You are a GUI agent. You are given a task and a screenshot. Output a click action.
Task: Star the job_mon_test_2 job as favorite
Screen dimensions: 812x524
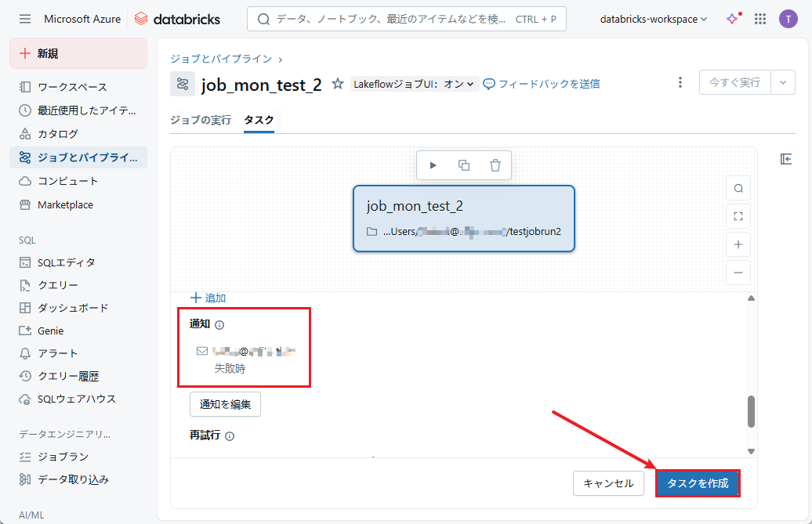coord(338,84)
